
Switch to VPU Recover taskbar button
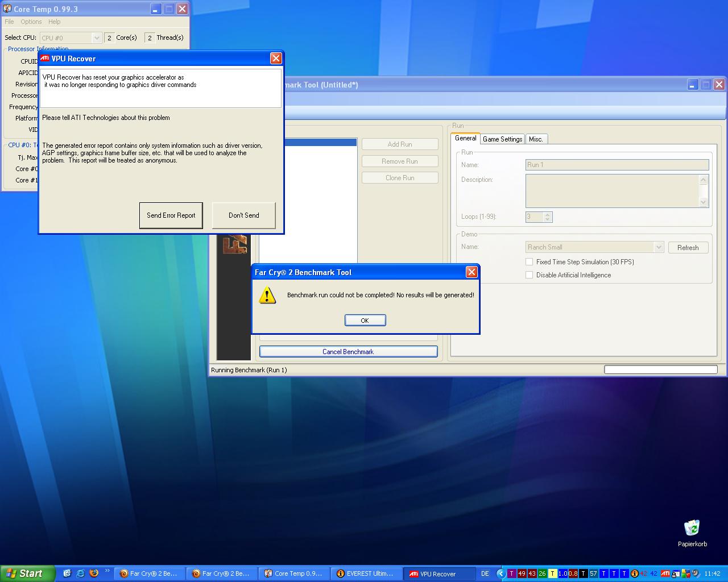pos(439,573)
